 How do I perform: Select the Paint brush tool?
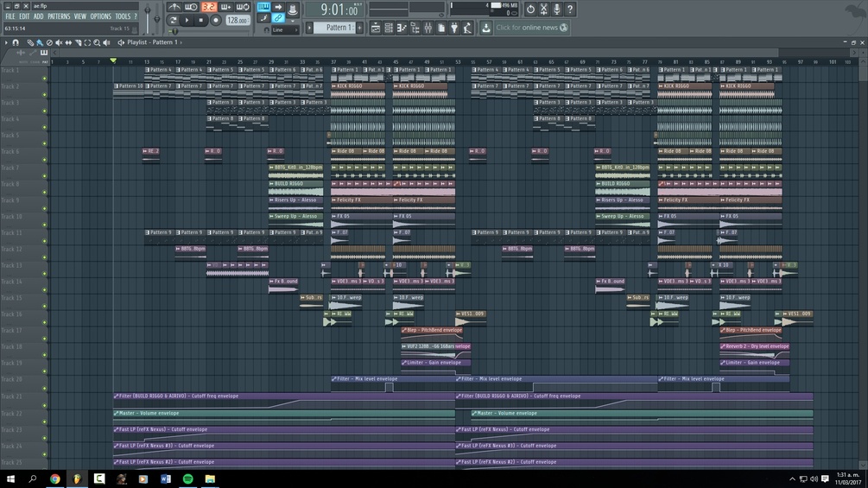coord(40,42)
